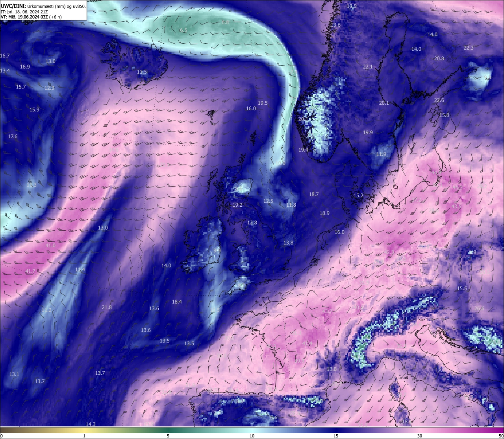Click the 11.8 value label
Screen dimensions: 504x439
click(291, 205)
